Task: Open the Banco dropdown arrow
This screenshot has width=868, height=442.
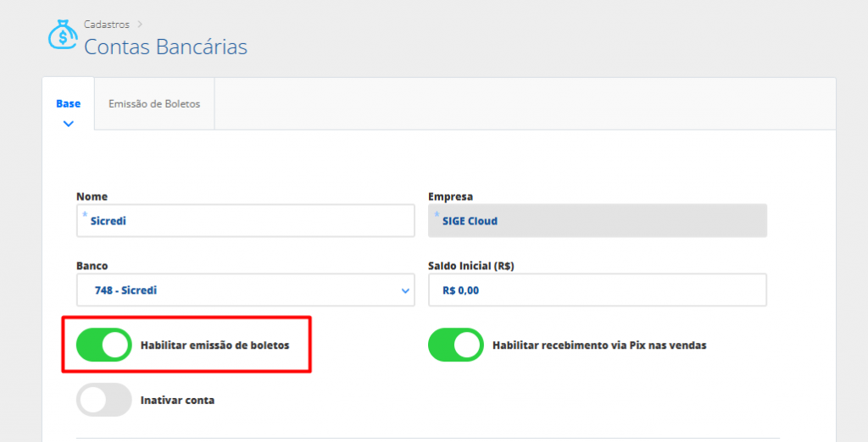Action: (x=404, y=290)
